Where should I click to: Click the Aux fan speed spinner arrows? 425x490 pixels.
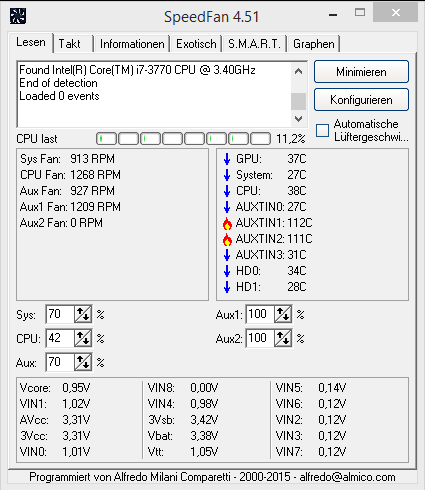tap(83, 362)
